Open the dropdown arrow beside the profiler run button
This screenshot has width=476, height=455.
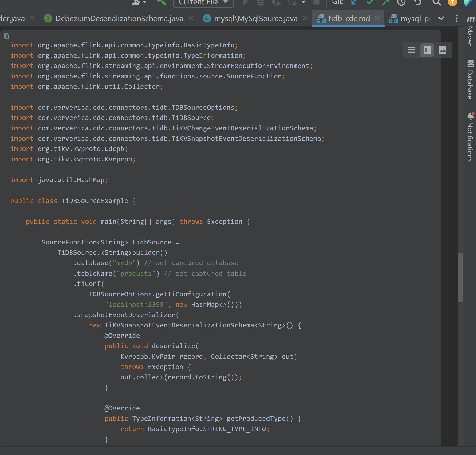pyautogui.click(x=303, y=2)
